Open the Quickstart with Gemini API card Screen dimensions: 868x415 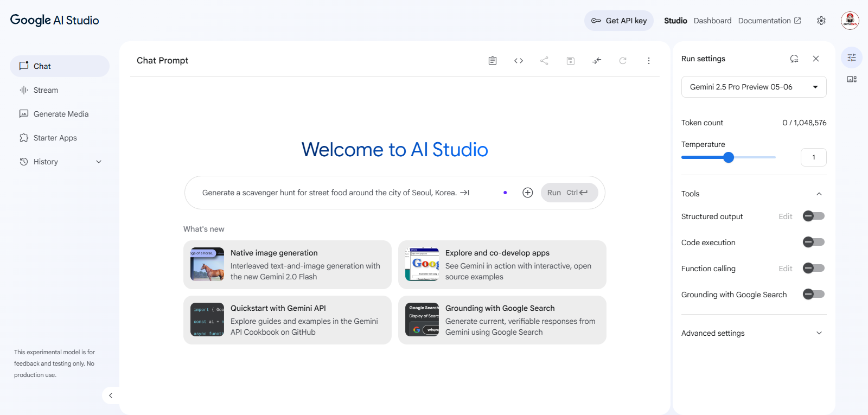click(288, 320)
